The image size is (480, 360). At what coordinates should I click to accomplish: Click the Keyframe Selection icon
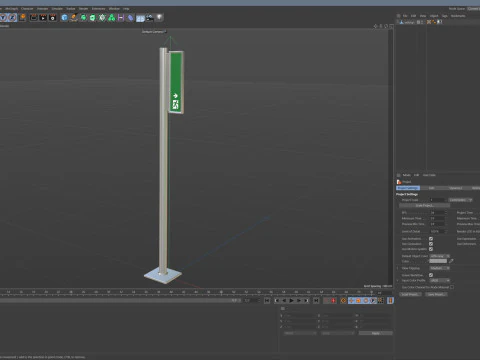pos(343,301)
